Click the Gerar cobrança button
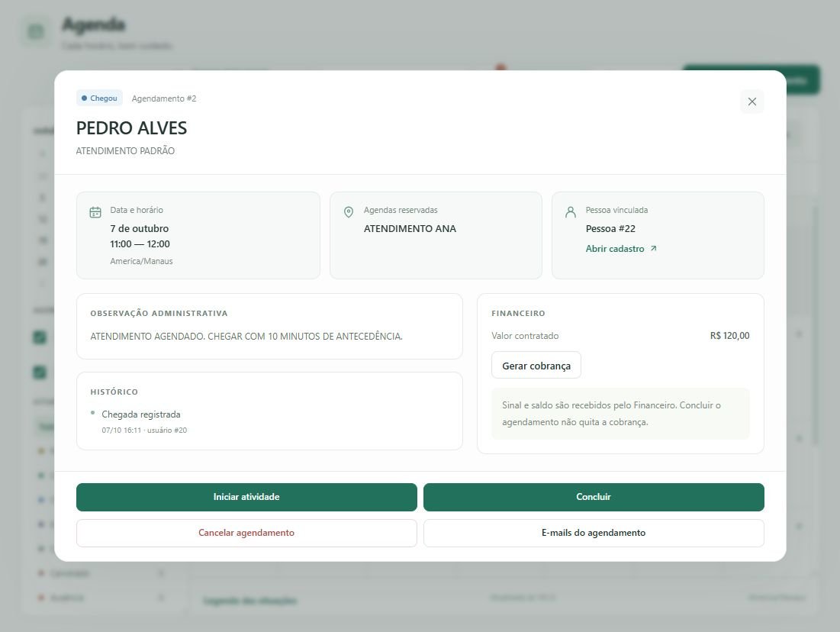The image size is (840, 632). pos(536,366)
